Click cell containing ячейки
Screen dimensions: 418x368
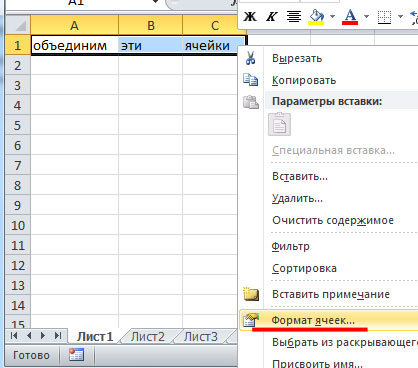pos(214,45)
